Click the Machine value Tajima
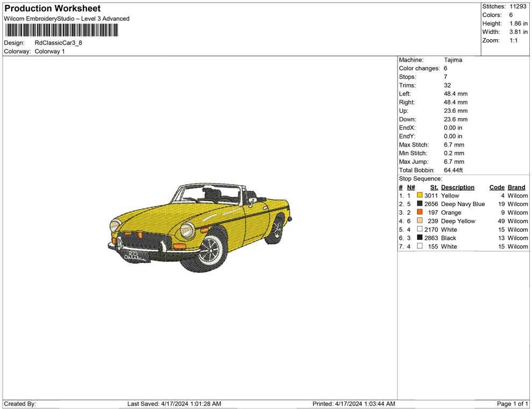This screenshot has width=532, height=409. pyautogui.click(x=452, y=60)
